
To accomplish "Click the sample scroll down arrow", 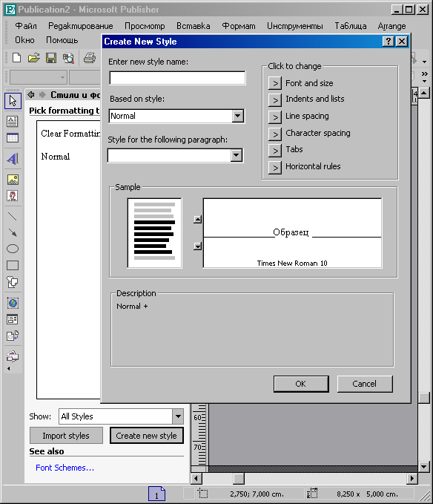I will coord(198,246).
